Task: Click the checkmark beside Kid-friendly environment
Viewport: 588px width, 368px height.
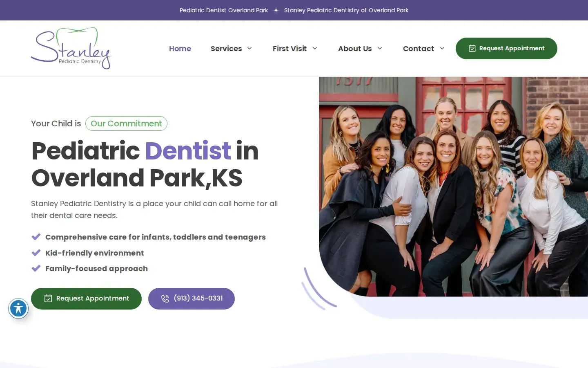Action: point(36,253)
